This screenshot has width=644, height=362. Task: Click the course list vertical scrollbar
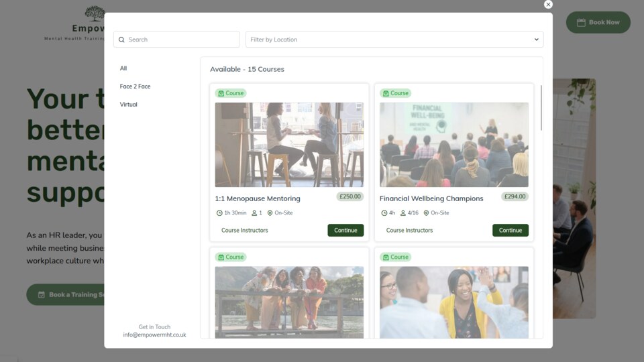(541, 107)
